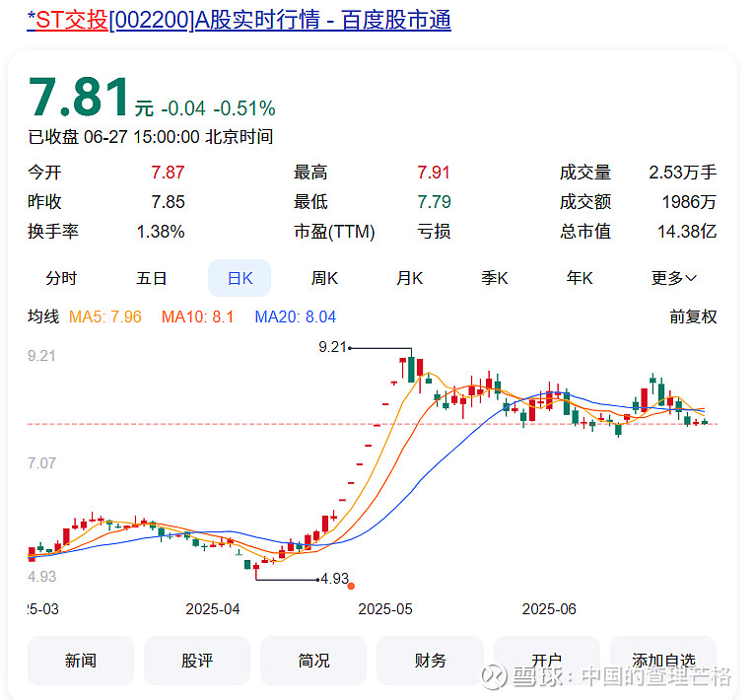Click the 2025-05 date axis label
Image resolution: width=754 pixels, height=700 pixels.
pos(385,609)
